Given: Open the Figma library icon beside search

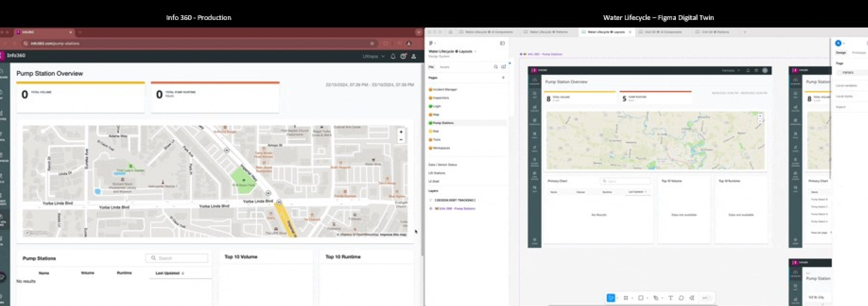Looking at the screenshot, I should [503, 67].
